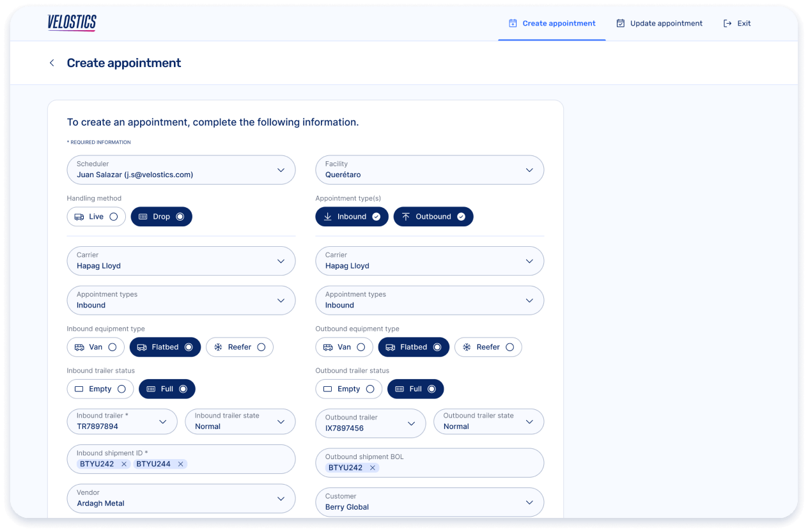Expand the Vendor dropdown showing Ardagh Metal
Image resolution: width=808 pixels, height=532 pixels.
281,499
